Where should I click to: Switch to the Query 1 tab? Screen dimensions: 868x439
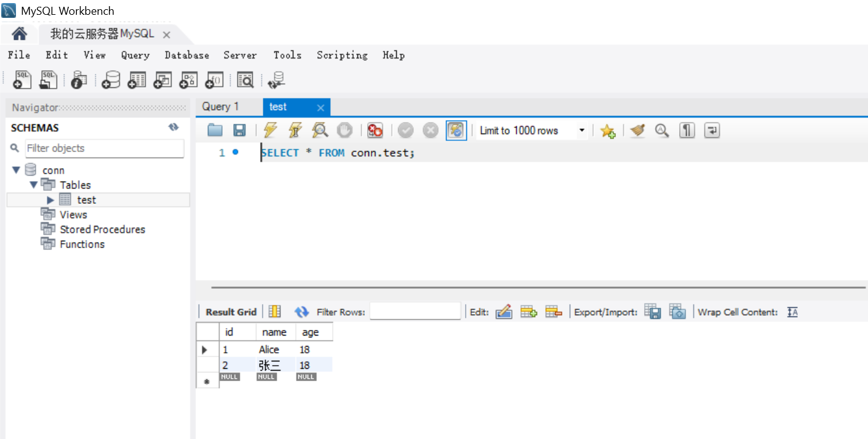(x=220, y=107)
